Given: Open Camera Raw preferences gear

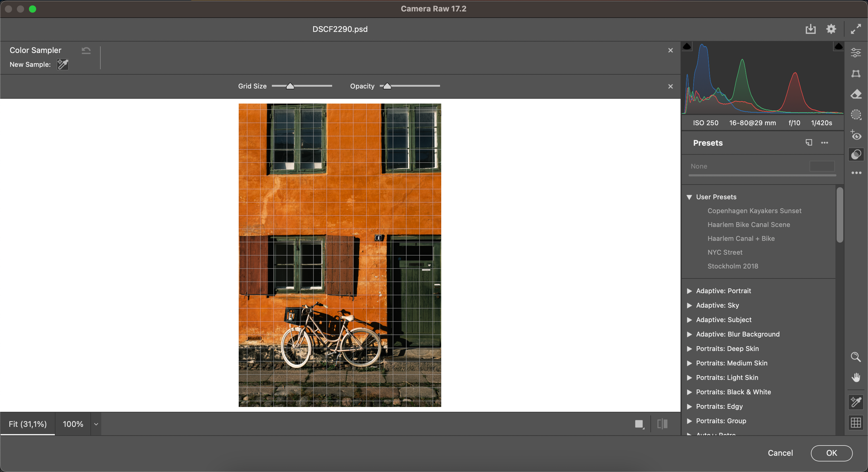Looking at the screenshot, I should (x=831, y=29).
